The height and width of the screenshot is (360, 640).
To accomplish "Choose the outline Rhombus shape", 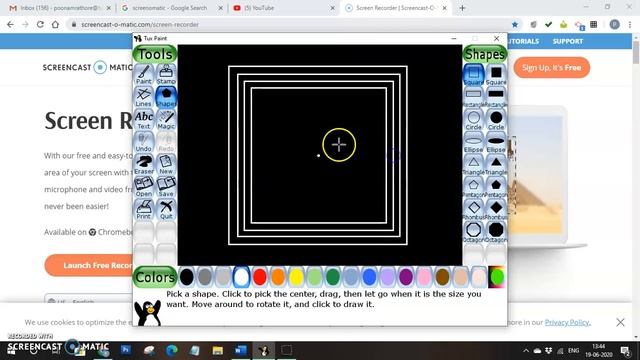I will click(x=473, y=209).
